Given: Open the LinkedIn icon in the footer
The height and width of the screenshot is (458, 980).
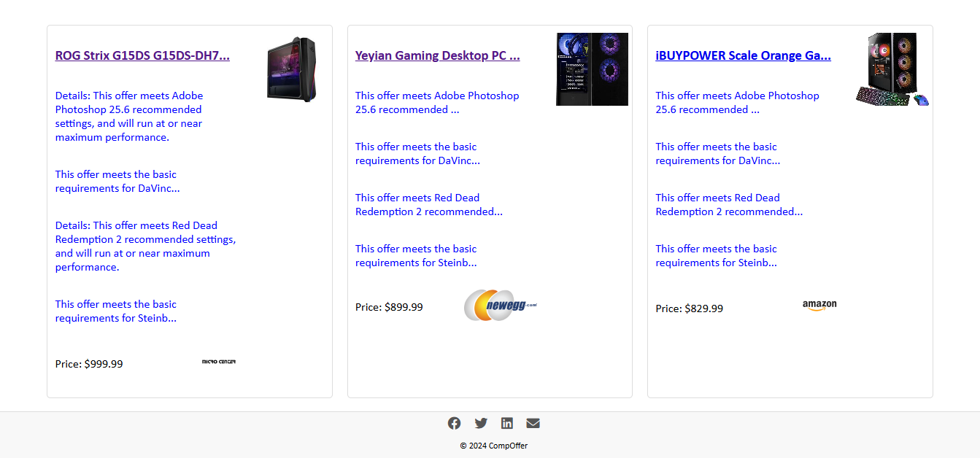Looking at the screenshot, I should tap(507, 423).
